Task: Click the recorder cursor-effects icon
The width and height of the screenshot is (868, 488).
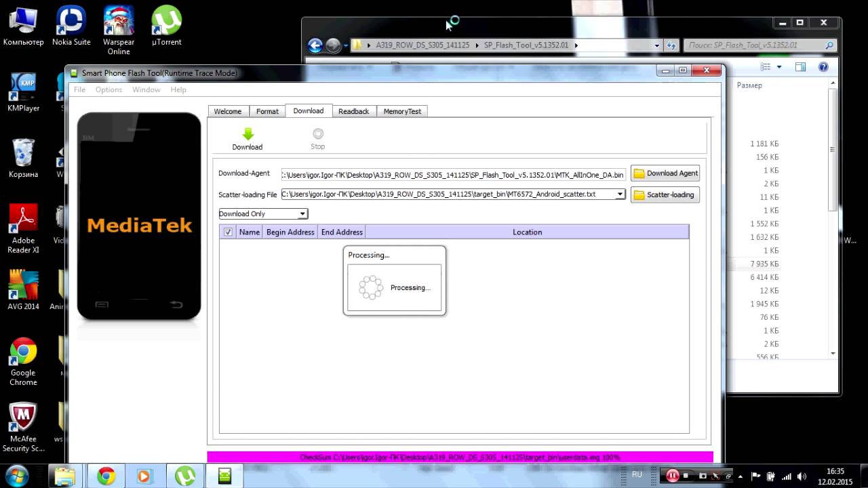Action: [x=715, y=476]
